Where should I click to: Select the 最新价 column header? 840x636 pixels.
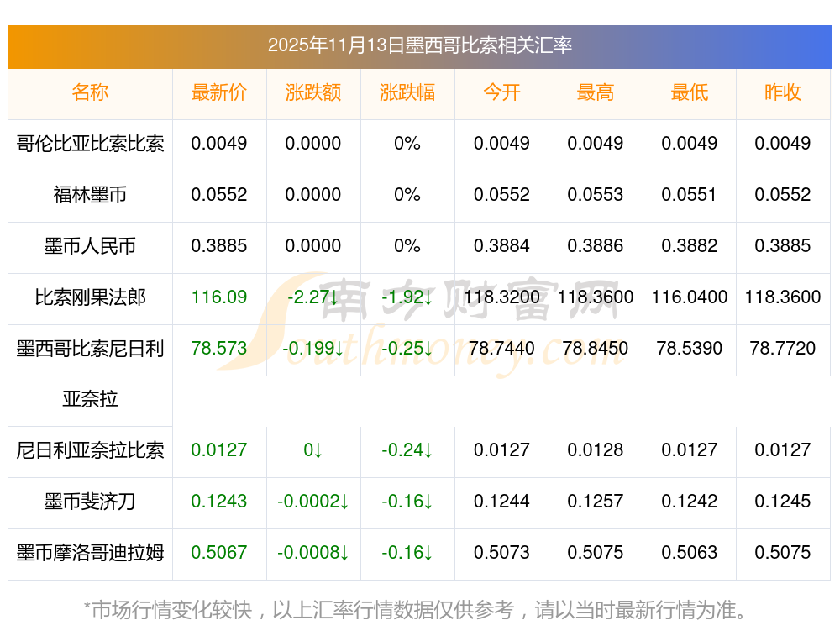coord(219,92)
